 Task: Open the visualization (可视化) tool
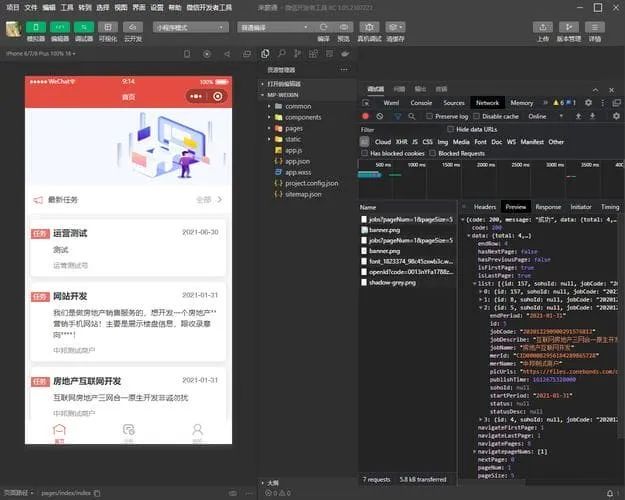108,27
